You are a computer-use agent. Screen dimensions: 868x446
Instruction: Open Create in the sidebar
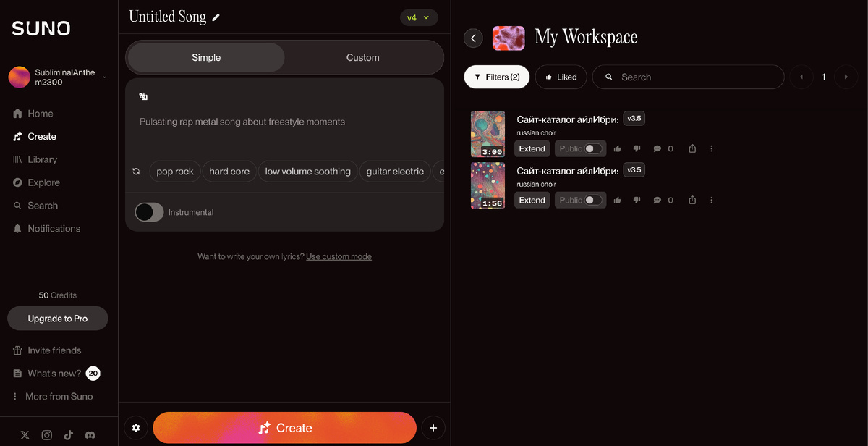pos(35,137)
